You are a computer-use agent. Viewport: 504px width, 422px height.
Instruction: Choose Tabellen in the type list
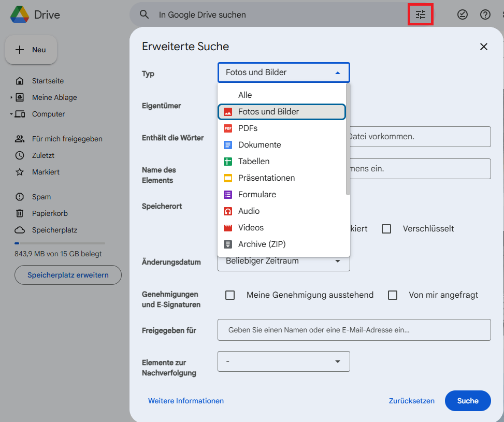click(254, 161)
